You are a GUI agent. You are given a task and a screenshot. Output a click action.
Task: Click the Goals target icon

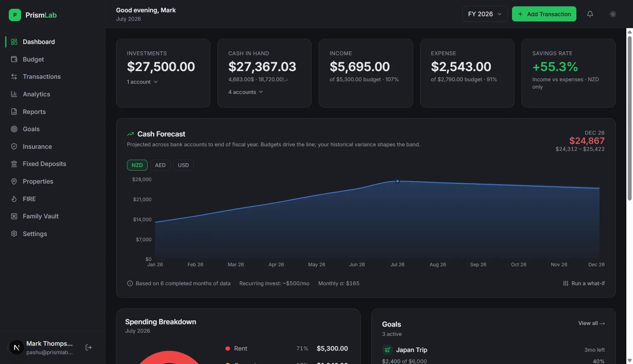click(14, 129)
